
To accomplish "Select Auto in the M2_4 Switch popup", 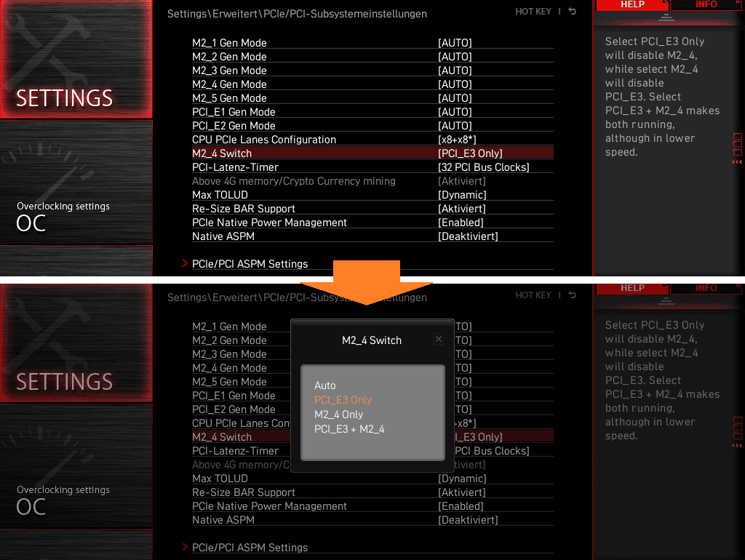I will point(325,385).
